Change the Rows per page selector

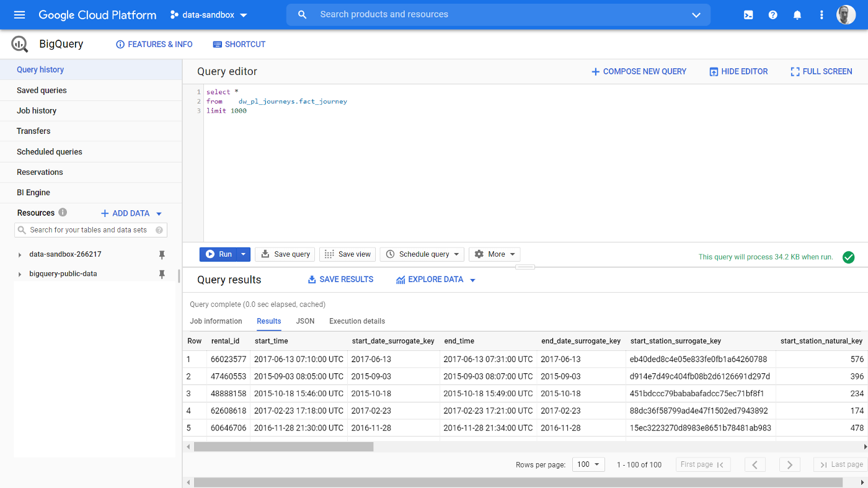[x=589, y=464]
